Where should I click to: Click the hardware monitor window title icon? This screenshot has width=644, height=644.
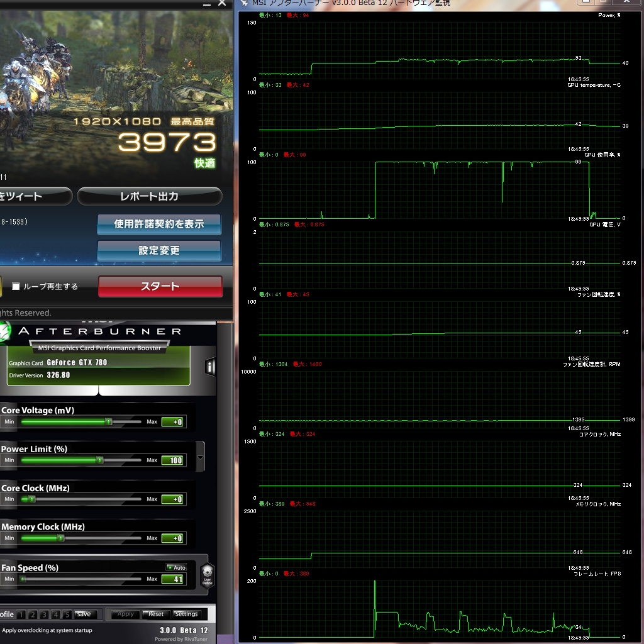click(244, 3)
